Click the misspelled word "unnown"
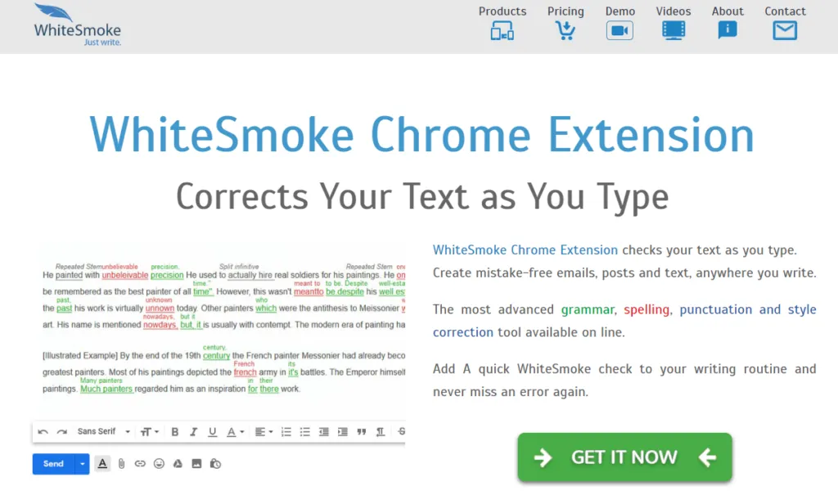The width and height of the screenshot is (838, 504). [160, 308]
